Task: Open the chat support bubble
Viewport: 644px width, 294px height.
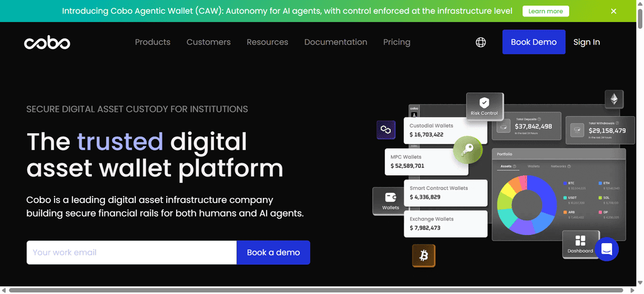Action: 607,249
